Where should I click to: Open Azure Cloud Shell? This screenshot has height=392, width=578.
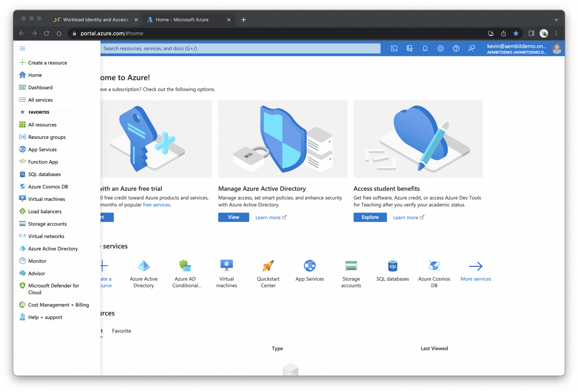(x=394, y=48)
